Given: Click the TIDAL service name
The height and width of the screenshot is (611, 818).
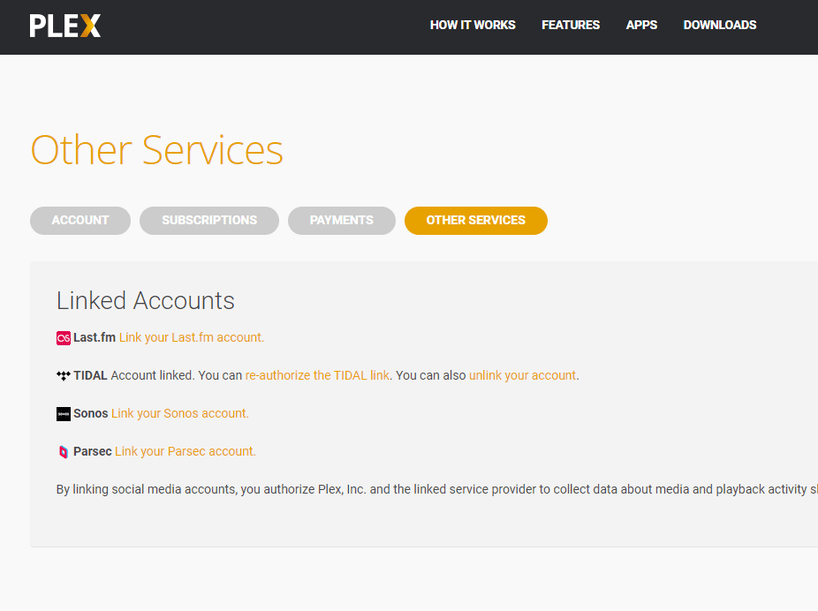Looking at the screenshot, I should pos(90,375).
